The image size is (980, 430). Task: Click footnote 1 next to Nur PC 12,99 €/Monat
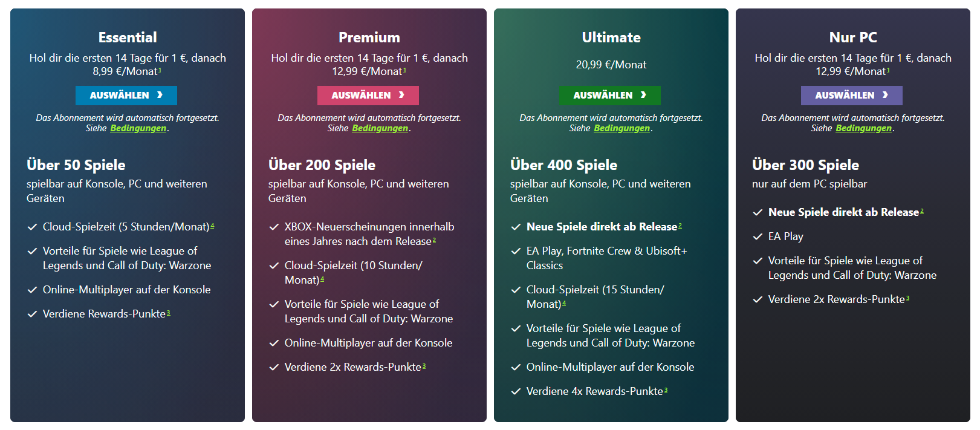click(x=888, y=70)
